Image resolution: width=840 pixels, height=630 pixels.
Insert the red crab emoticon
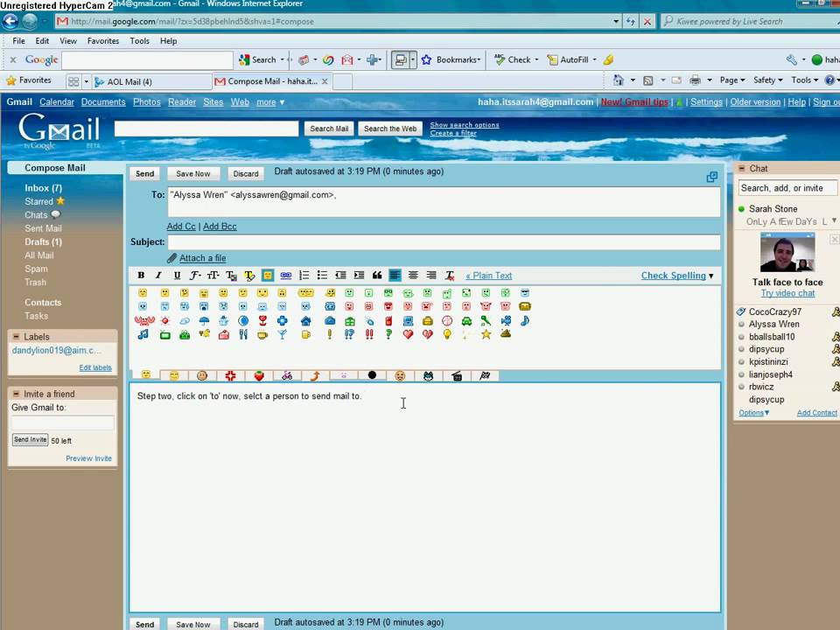coord(144,321)
